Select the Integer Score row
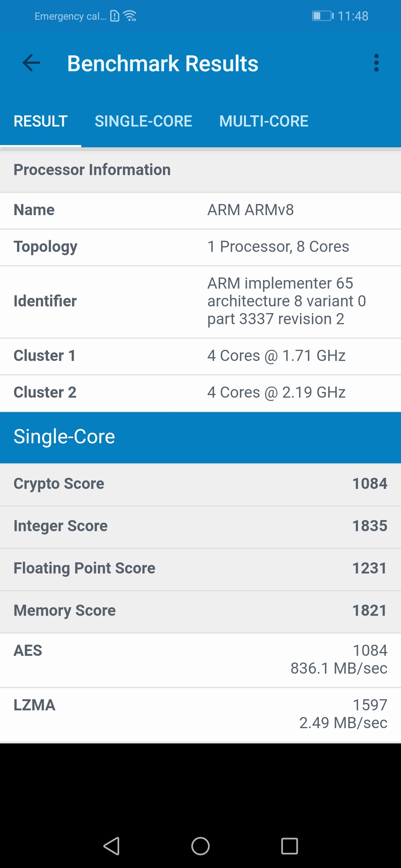401x868 pixels. (200, 526)
